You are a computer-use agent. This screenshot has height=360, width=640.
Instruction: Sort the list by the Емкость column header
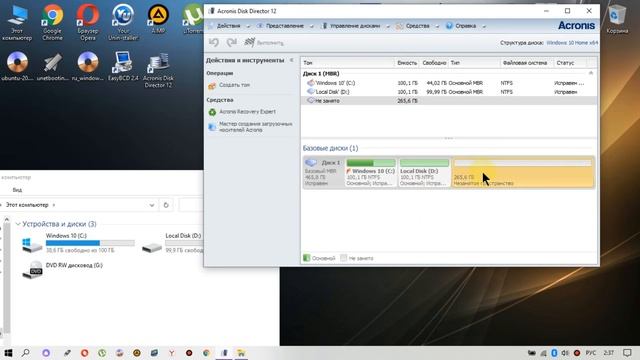tap(407, 63)
